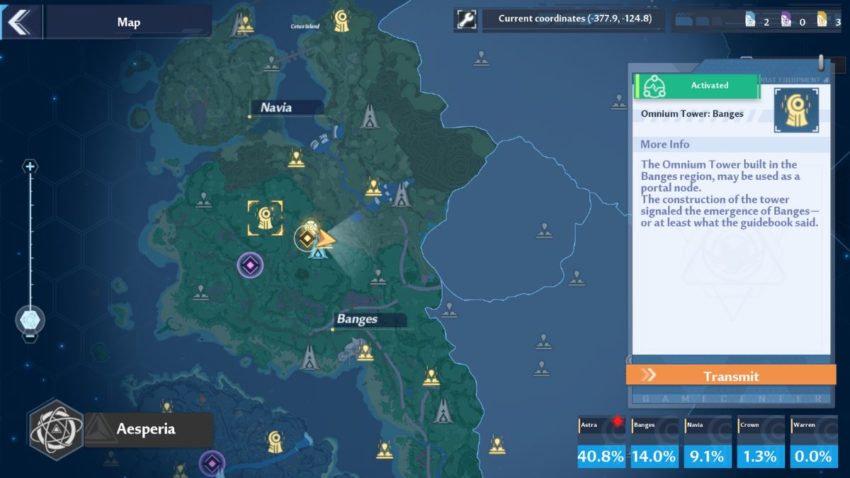Click the gold nucleus counter icon
850x478 pixels.
(822, 20)
